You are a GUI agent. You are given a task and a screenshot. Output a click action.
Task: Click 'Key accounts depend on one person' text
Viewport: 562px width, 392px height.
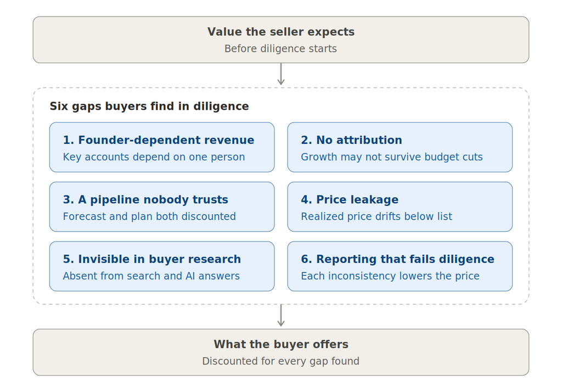(154, 157)
